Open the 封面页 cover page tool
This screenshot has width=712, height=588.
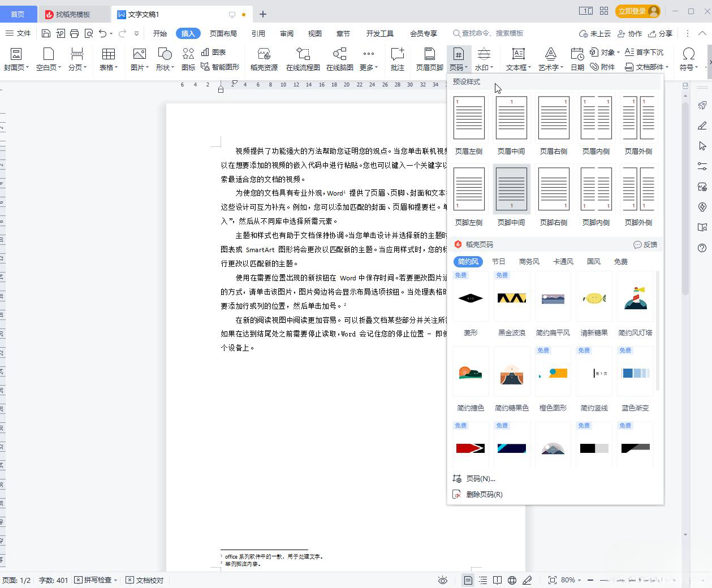16,59
